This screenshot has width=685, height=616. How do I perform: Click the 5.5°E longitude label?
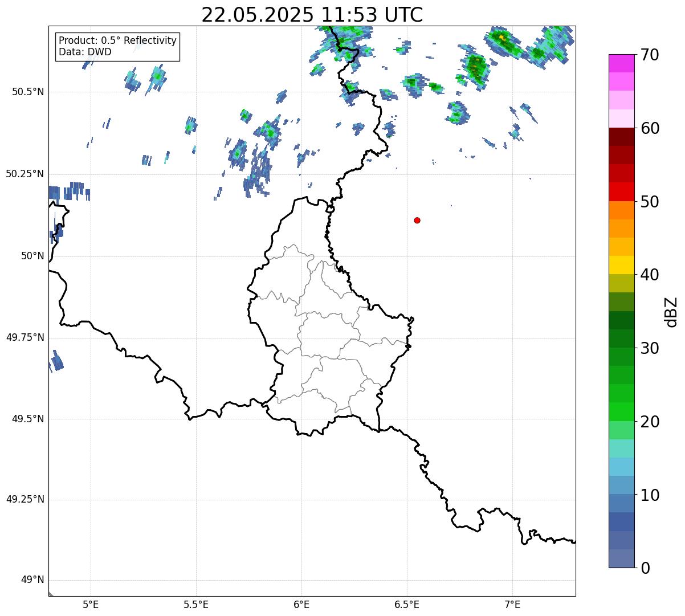coord(196,604)
